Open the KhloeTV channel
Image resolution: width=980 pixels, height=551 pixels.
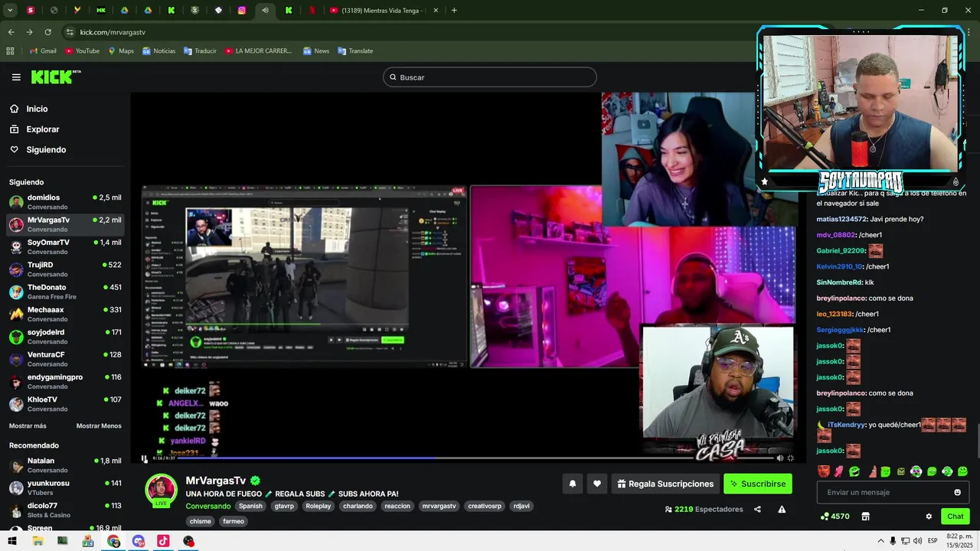(65, 404)
